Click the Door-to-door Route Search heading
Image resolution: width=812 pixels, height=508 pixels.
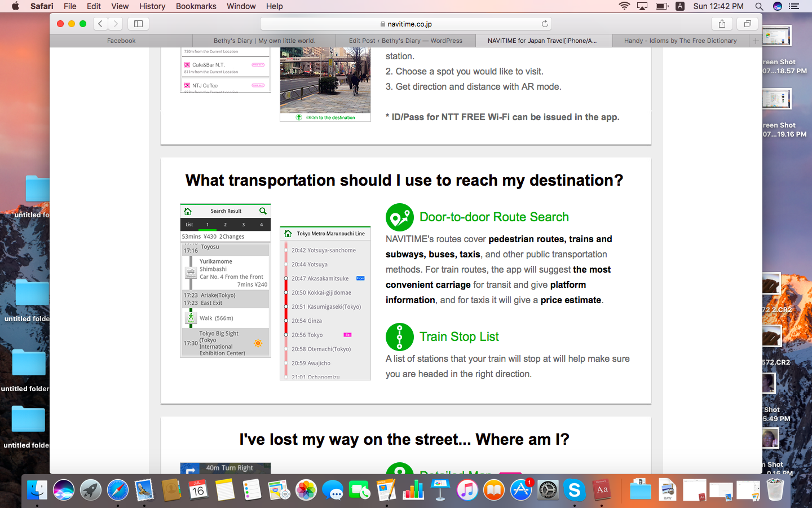pos(494,217)
